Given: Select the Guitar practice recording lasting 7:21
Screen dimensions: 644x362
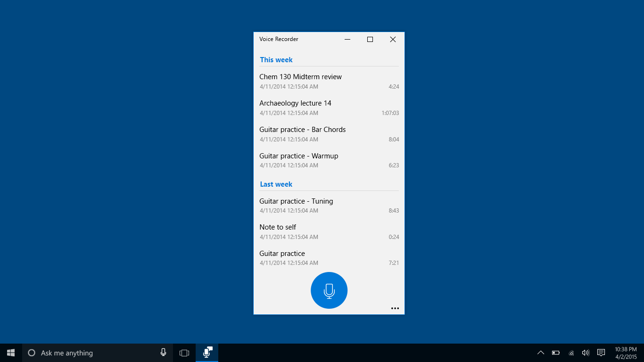Looking at the screenshot, I should [x=329, y=258].
